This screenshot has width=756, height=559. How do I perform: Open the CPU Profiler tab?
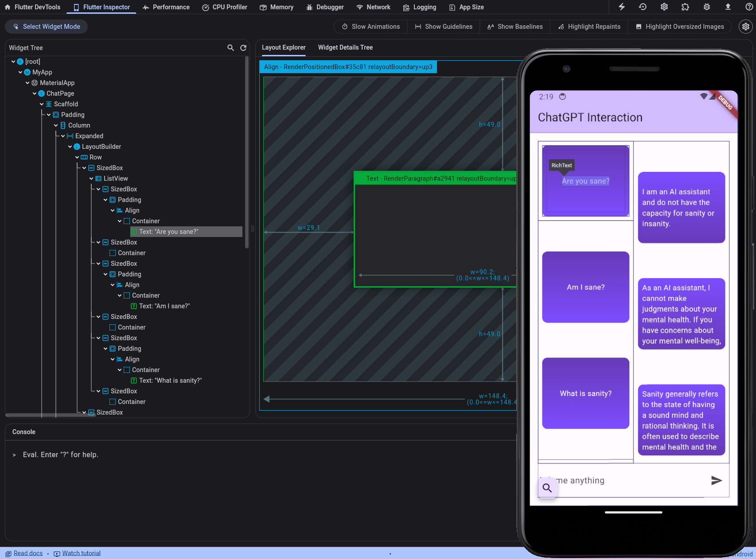[225, 7]
